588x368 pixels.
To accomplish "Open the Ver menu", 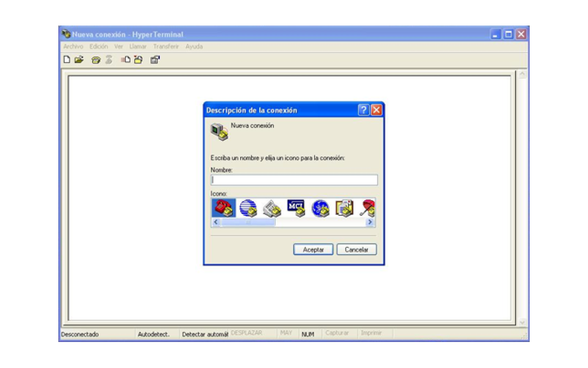I will [119, 47].
